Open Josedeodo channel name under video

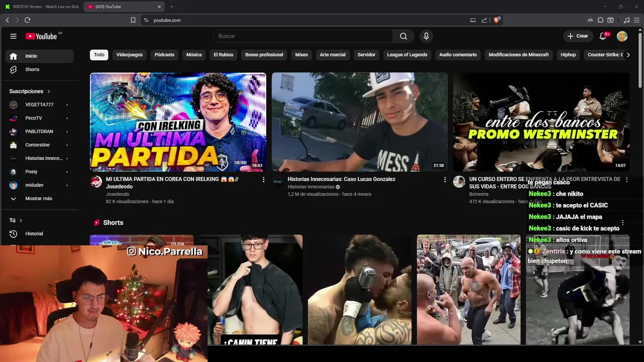(x=118, y=194)
